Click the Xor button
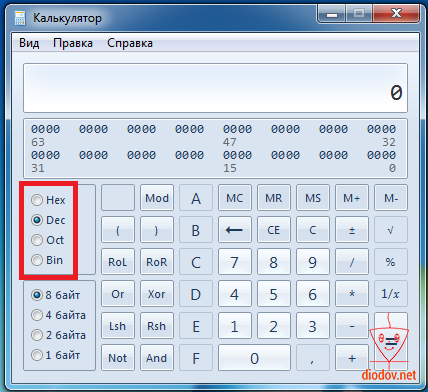This screenshot has height=392, width=428. pyautogui.click(x=157, y=294)
